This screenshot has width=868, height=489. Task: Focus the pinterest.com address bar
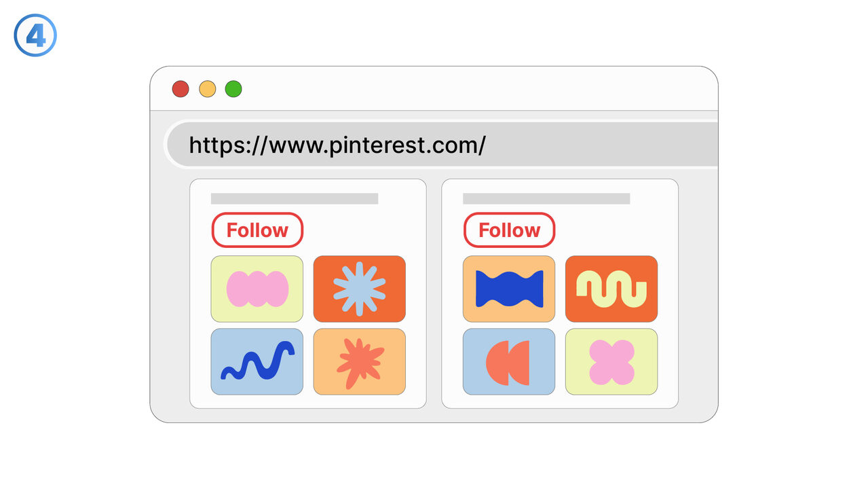coord(441,145)
